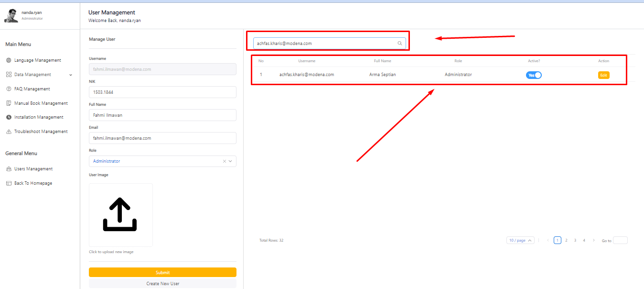Go to page 2 in pagination

click(566, 240)
